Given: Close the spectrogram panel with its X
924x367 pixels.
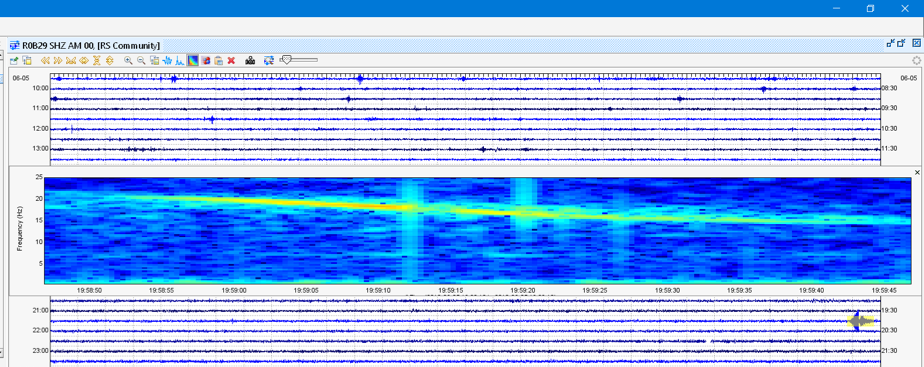Looking at the screenshot, I should pos(917,172).
